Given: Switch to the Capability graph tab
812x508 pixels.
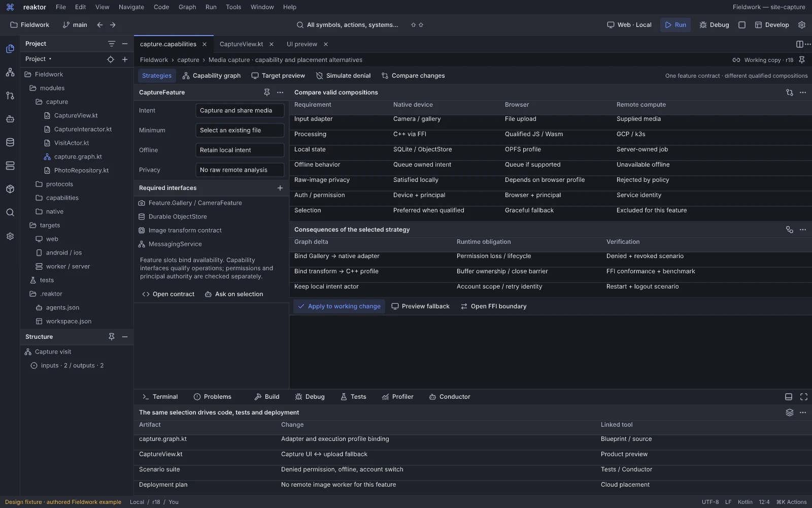Looking at the screenshot, I should pos(212,76).
